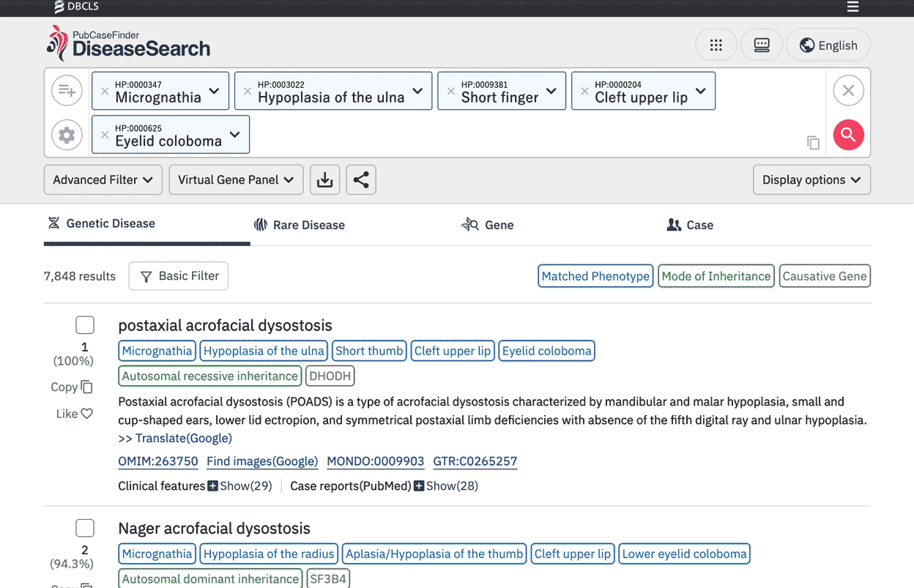The height and width of the screenshot is (588, 914).
Task: Switch to the Rare Disease tab
Action: (299, 225)
